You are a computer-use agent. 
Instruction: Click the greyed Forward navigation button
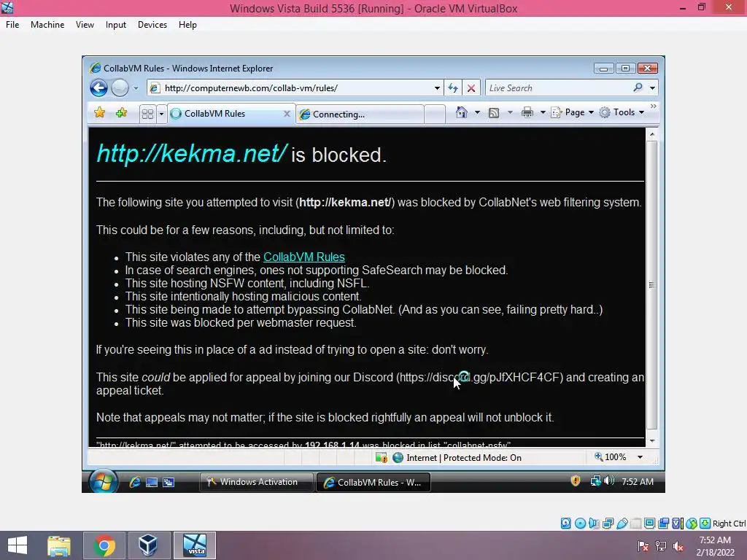[x=120, y=88]
